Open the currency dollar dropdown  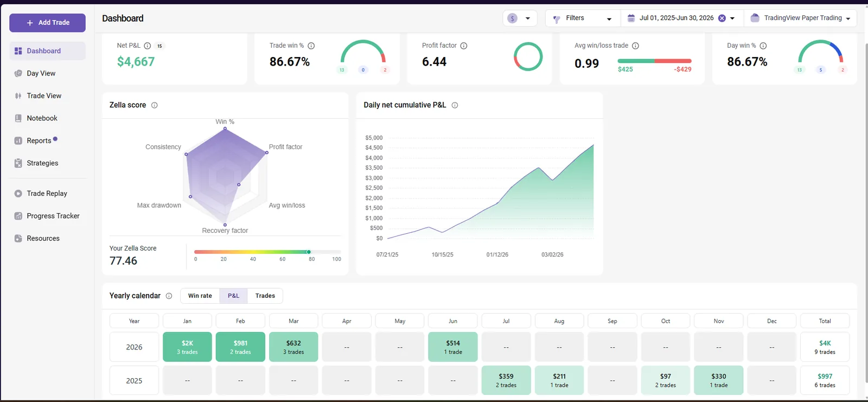pyautogui.click(x=520, y=18)
